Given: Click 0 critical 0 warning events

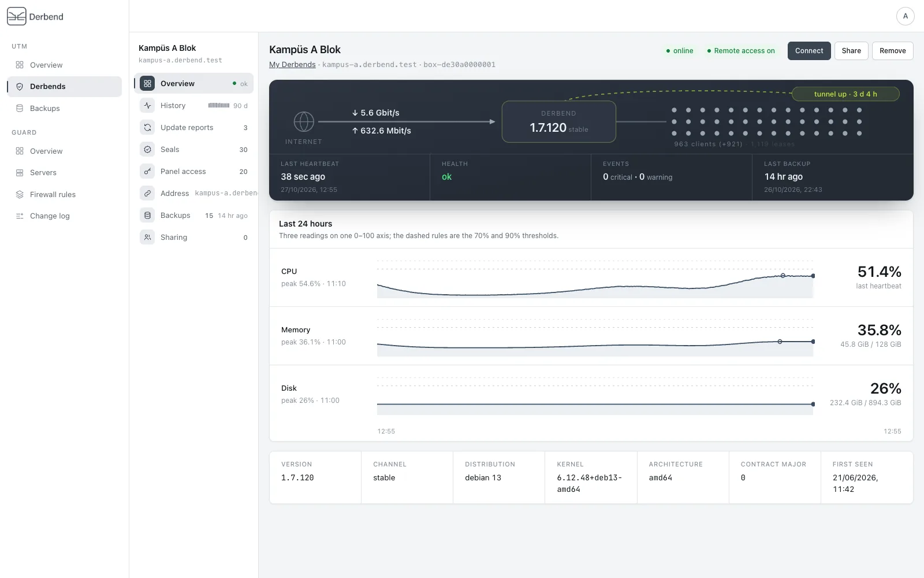Looking at the screenshot, I should [638, 177].
